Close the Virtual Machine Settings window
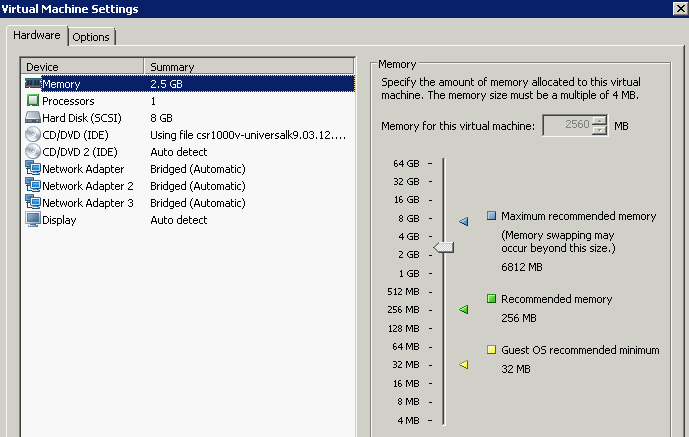 (680, 8)
